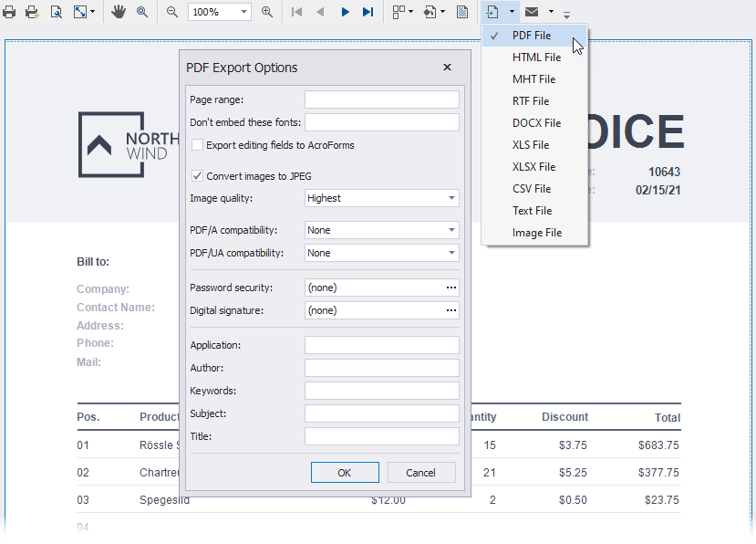The height and width of the screenshot is (544, 756).
Task: Click the Title input field
Action: click(x=381, y=436)
